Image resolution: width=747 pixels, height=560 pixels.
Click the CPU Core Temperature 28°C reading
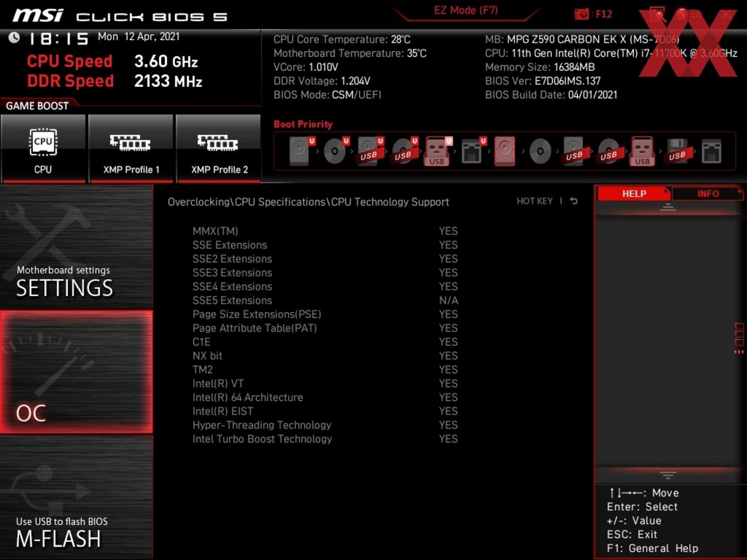tap(342, 40)
